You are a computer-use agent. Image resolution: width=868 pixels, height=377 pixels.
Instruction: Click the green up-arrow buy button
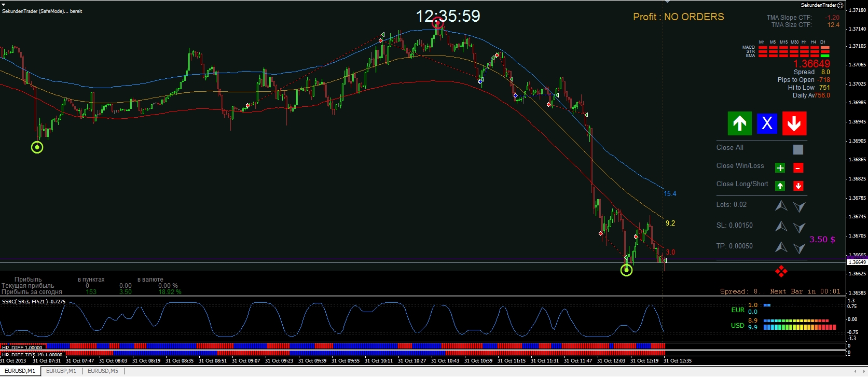pyautogui.click(x=739, y=123)
